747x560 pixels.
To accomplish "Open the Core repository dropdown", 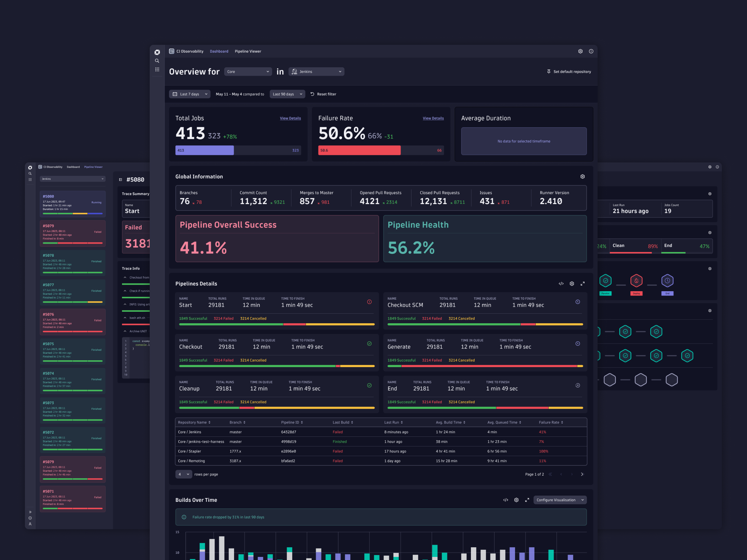I will tap(247, 72).
